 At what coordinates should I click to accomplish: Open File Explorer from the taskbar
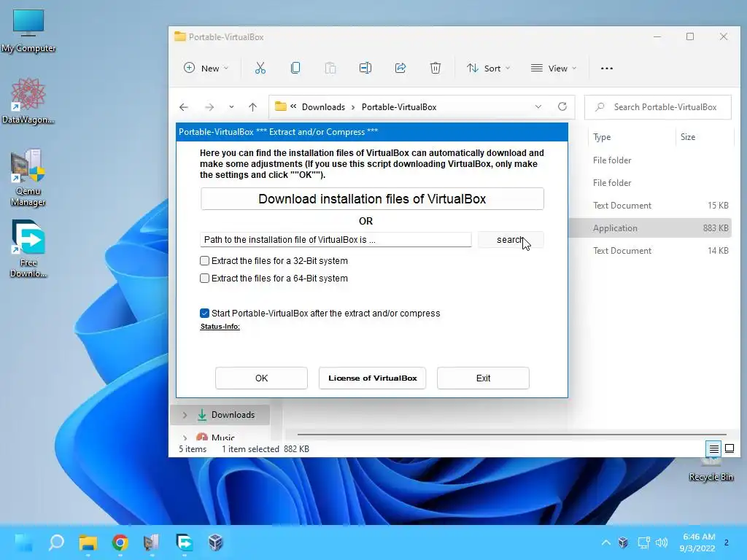click(88, 542)
